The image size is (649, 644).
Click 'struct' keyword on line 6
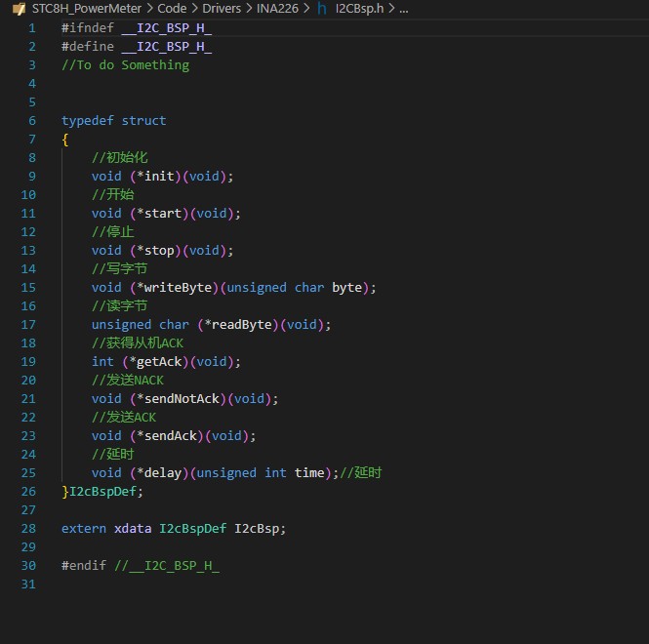143,121
